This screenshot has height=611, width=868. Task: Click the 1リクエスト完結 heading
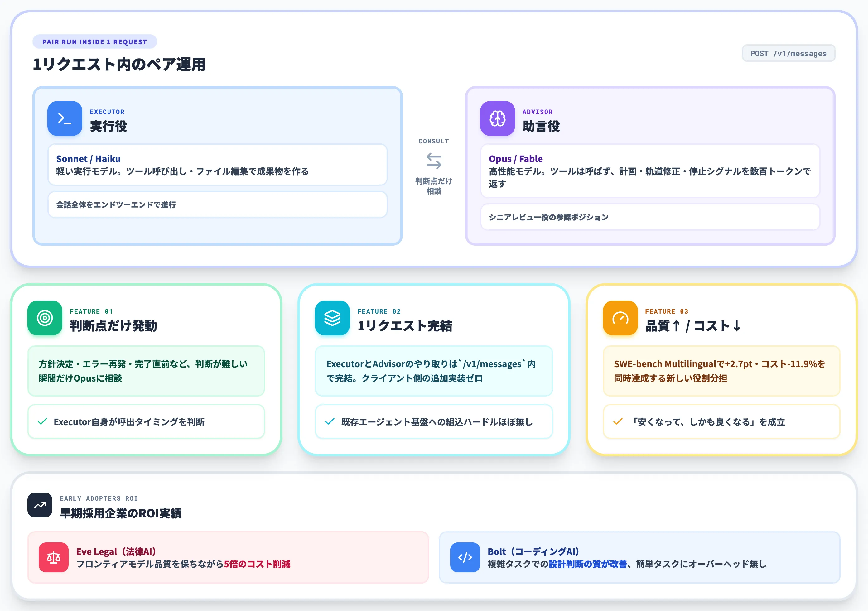[404, 326]
